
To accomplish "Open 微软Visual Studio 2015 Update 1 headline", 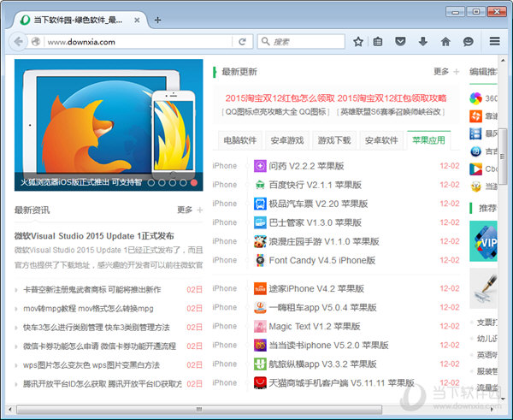I will [x=94, y=236].
